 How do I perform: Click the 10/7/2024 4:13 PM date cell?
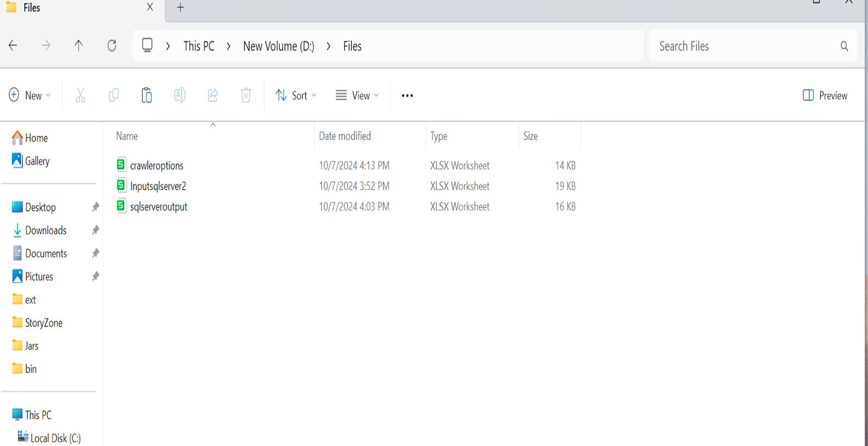pos(354,165)
